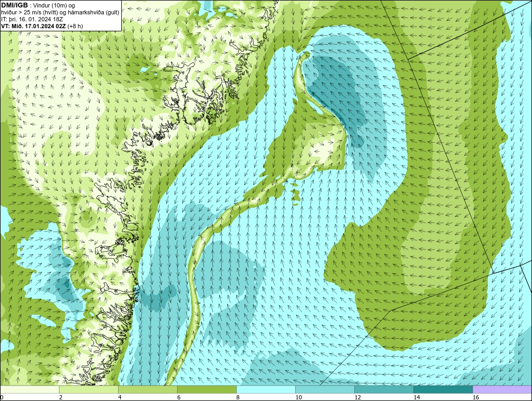Viewport: 532px width, 401px height.
Task: Click the 12–14 m/s teal legend swatch
Action: [x=384, y=389]
